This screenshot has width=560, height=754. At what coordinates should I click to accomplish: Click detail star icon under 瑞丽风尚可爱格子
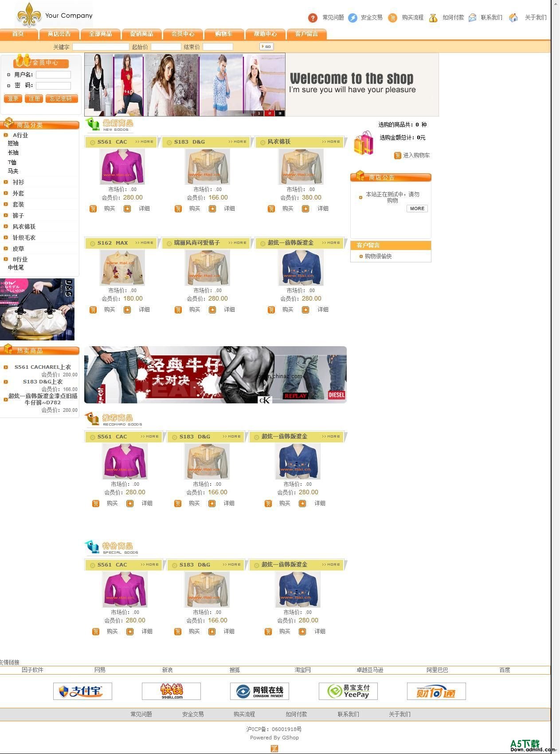[x=212, y=310]
